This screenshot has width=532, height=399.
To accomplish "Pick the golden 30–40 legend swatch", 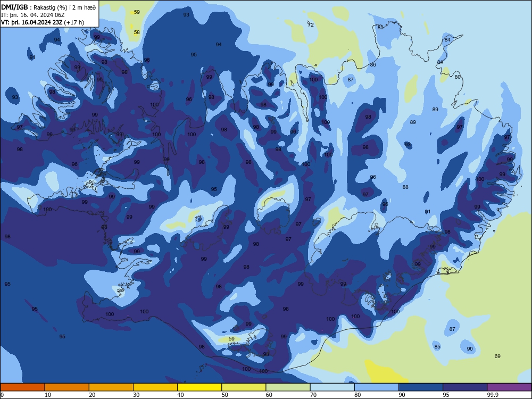I will coord(155,387).
